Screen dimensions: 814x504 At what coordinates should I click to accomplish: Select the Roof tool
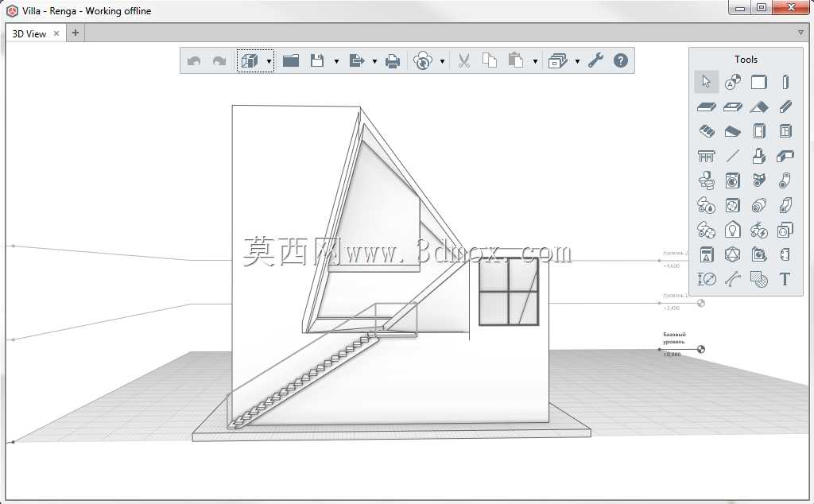[x=759, y=107]
